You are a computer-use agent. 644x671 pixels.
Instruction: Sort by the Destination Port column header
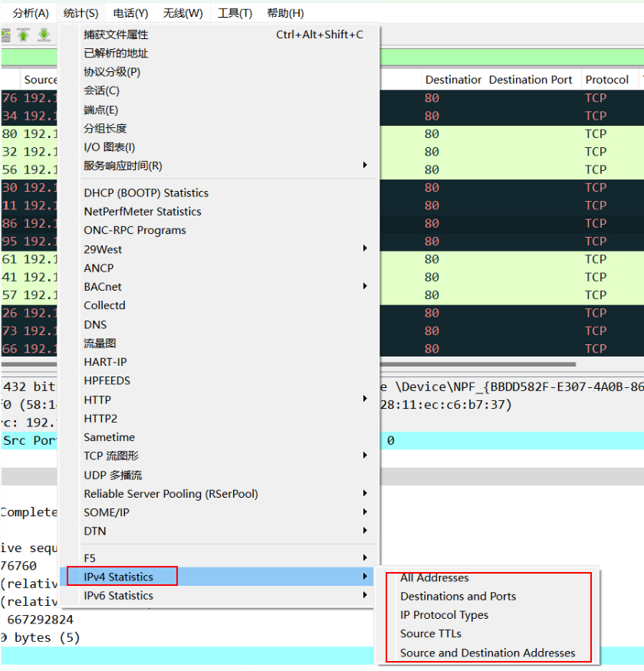531,80
